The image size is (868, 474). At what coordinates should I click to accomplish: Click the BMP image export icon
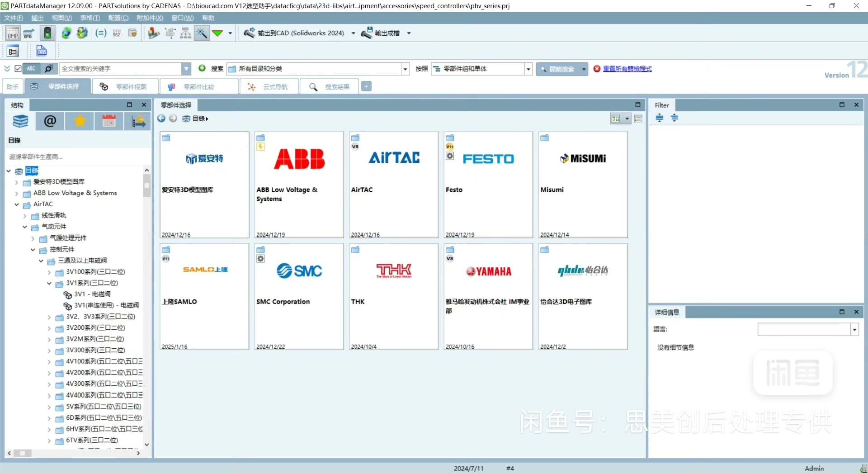click(13, 33)
